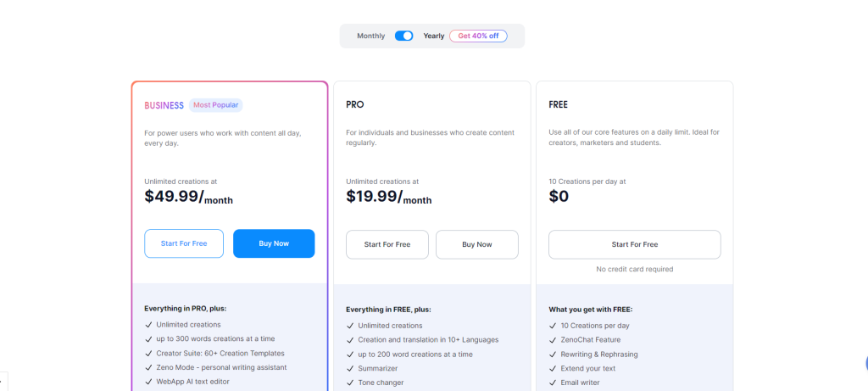Click the PRO plan heading
Viewport: 868px width, 391px height.
(x=355, y=105)
